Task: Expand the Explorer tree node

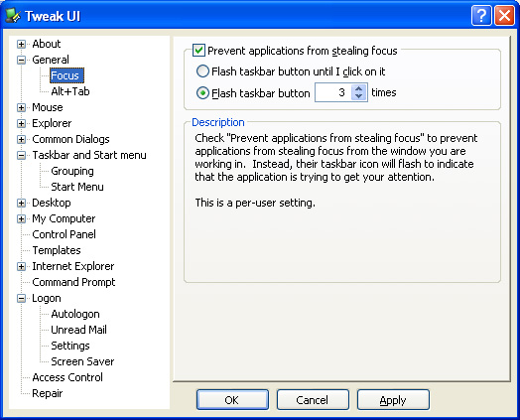Action: tap(21, 124)
